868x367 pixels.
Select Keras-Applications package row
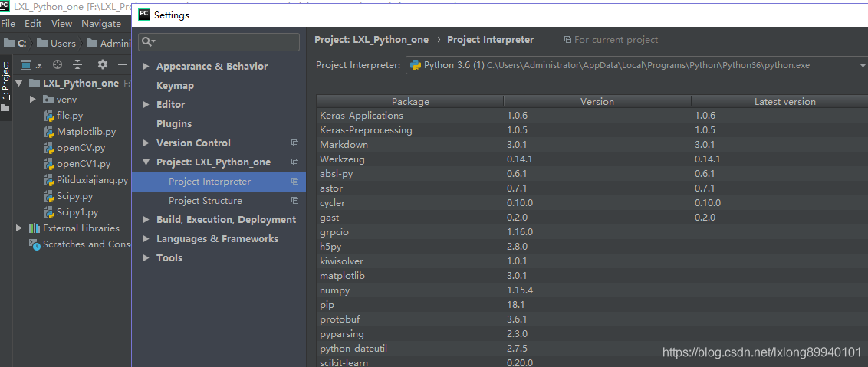click(592, 116)
